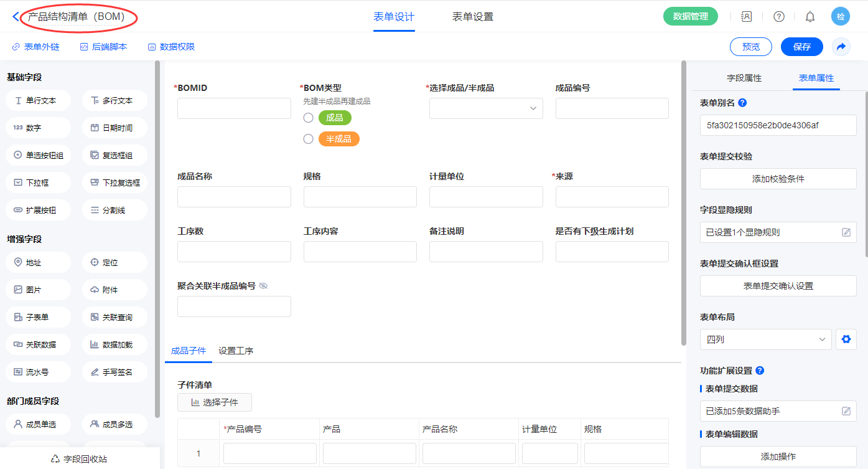Switch to the 表单设置 tab
The image size is (868, 469).
(x=472, y=17)
